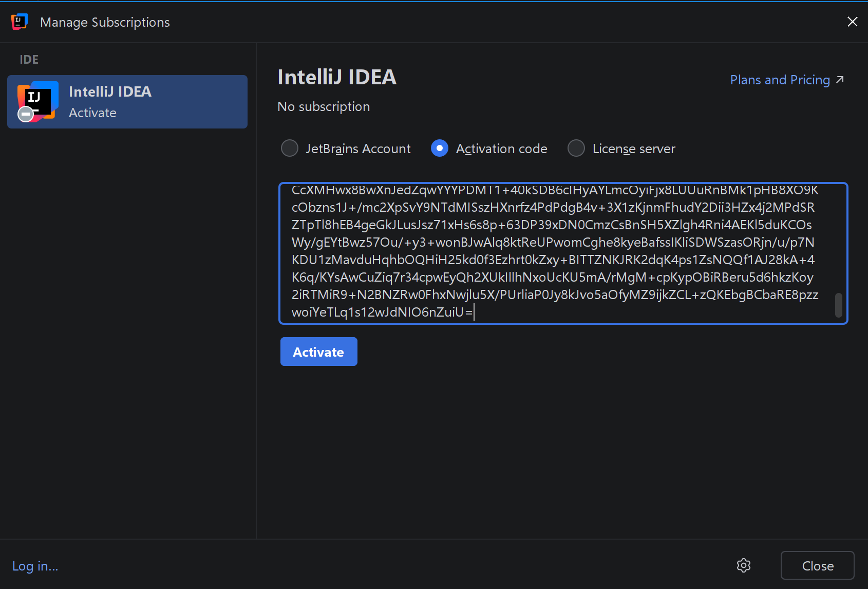Click the large IntelliJ IDEA heading
Viewport: 868px width, 589px height.
click(337, 77)
